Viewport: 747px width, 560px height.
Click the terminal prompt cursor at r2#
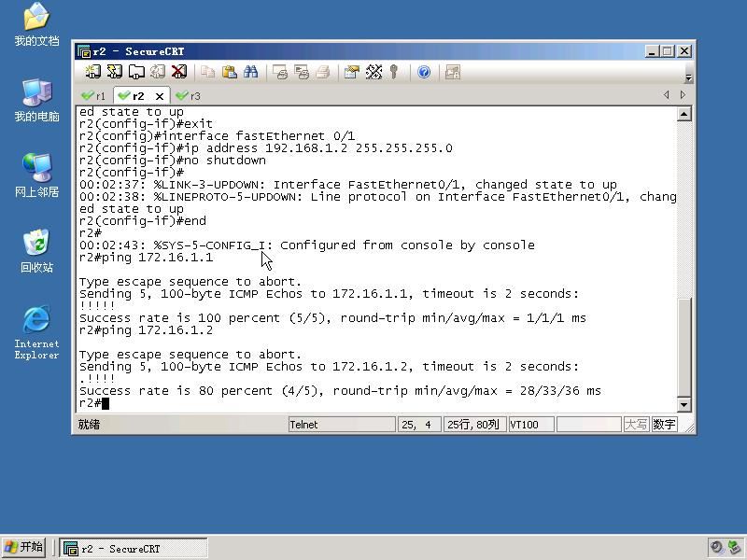click(x=106, y=403)
